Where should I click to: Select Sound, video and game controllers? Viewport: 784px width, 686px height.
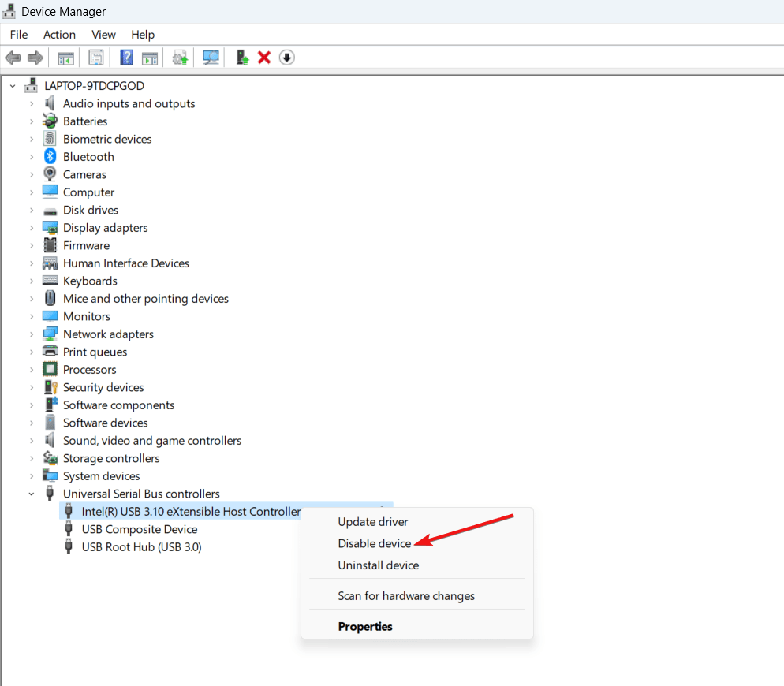point(152,441)
